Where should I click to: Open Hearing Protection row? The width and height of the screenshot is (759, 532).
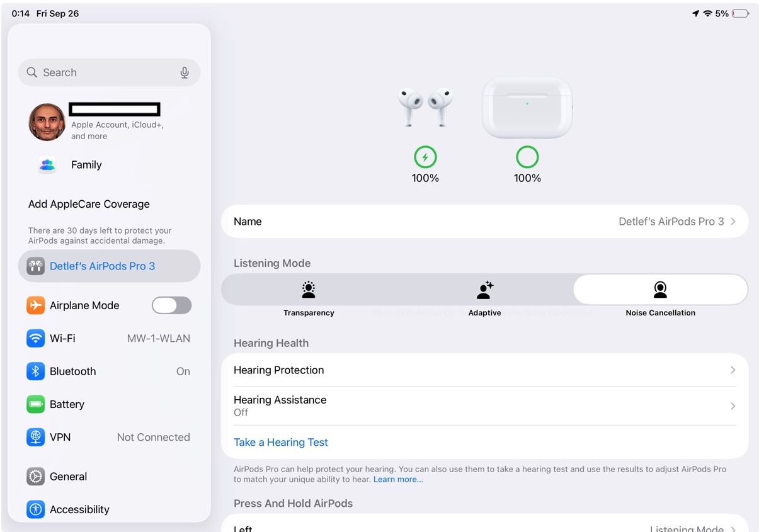pos(484,370)
